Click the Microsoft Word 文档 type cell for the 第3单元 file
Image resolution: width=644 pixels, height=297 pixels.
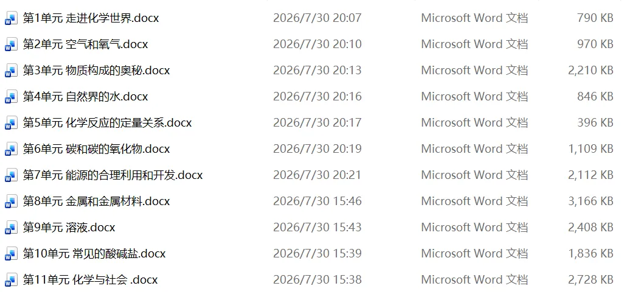pos(474,70)
